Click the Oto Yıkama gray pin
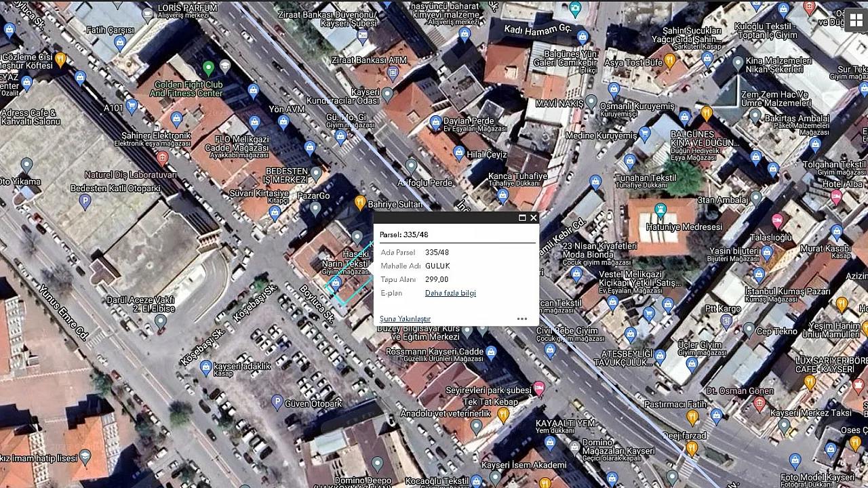Image resolution: width=868 pixels, height=488 pixels. [26, 165]
